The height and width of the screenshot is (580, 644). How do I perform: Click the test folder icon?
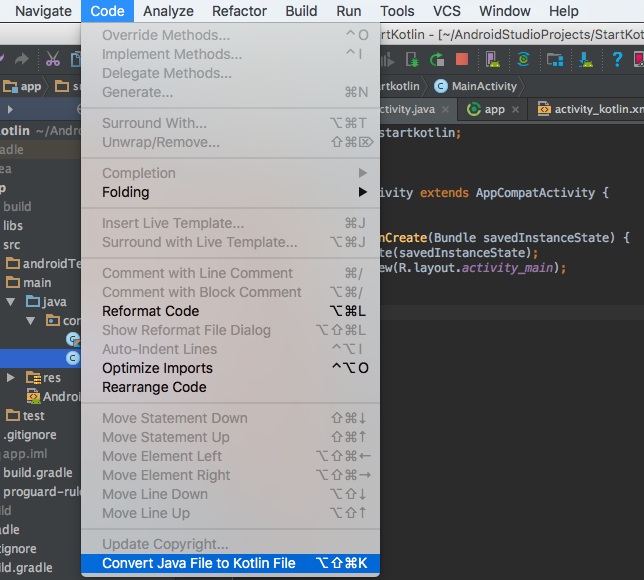[x=13, y=415]
